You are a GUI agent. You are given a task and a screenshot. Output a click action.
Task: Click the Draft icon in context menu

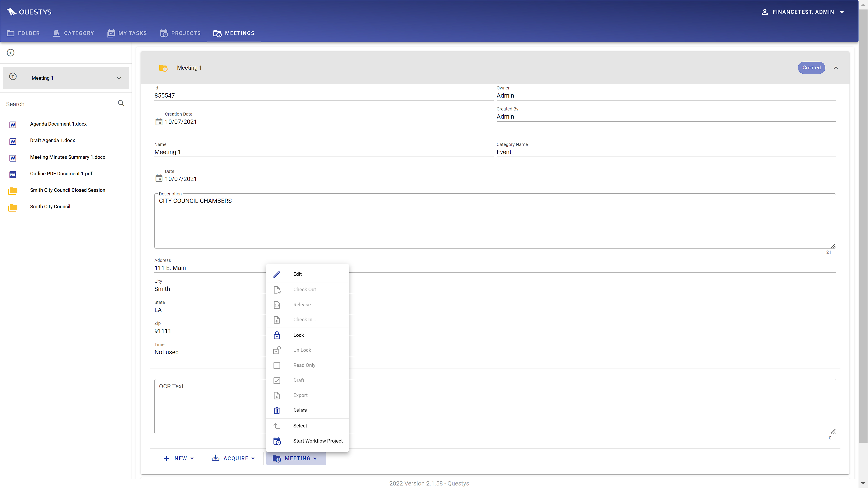[277, 380]
